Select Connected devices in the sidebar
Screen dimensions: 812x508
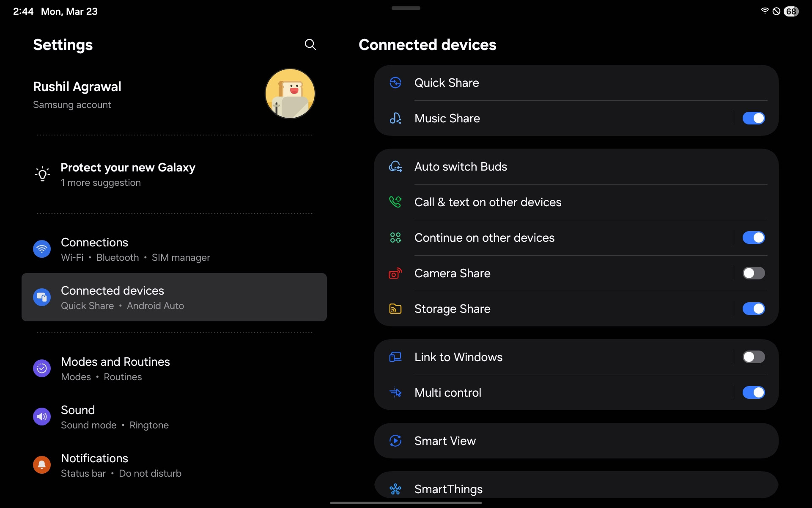click(x=174, y=297)
